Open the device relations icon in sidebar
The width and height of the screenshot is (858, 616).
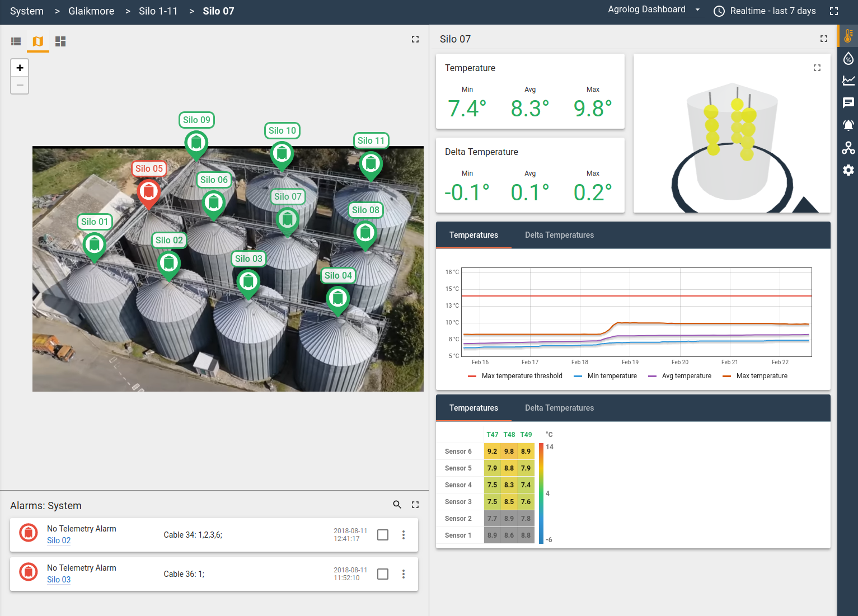848,148
